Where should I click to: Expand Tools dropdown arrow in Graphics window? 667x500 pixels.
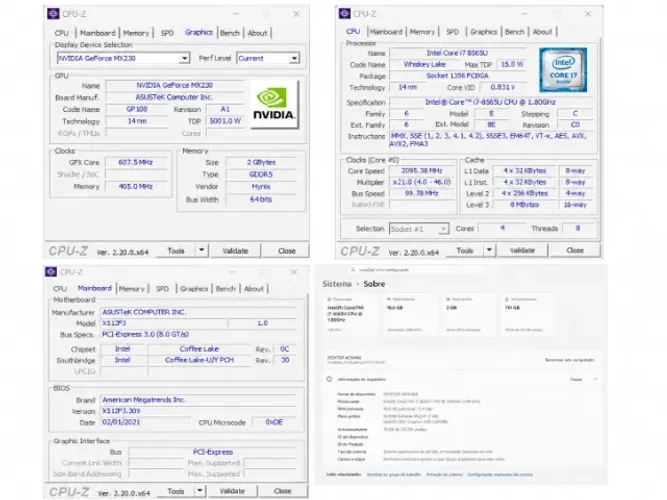coord(202,250)
